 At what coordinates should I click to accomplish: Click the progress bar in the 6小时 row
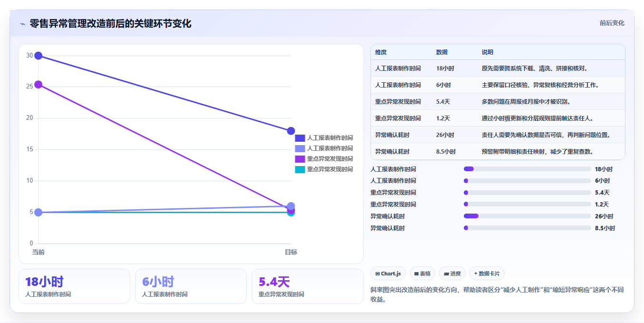click(527, 181)
